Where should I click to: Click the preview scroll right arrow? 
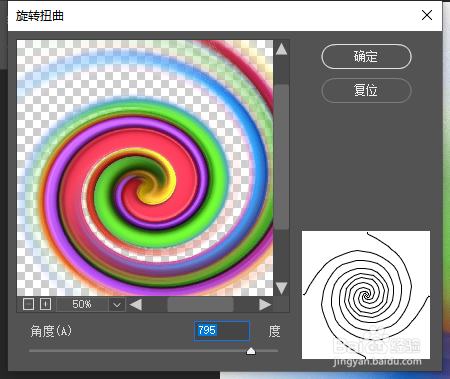265,305
